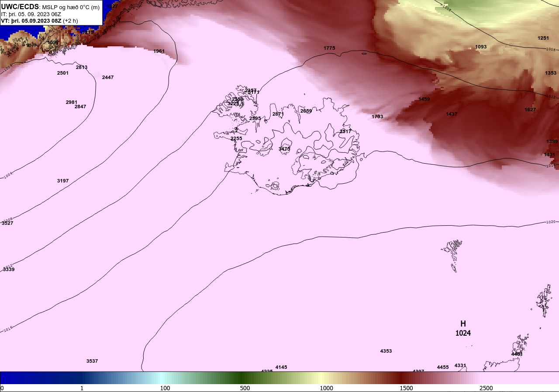Screen dimensions: 559x392
Task: Click the 3197 height label
Action: [x=63, y=181]
